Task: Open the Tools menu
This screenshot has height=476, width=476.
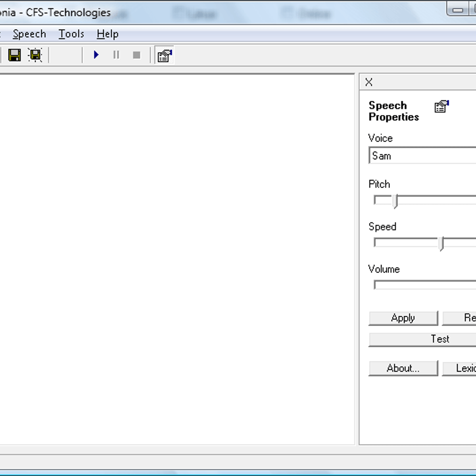Action: [x=71, y=34]
